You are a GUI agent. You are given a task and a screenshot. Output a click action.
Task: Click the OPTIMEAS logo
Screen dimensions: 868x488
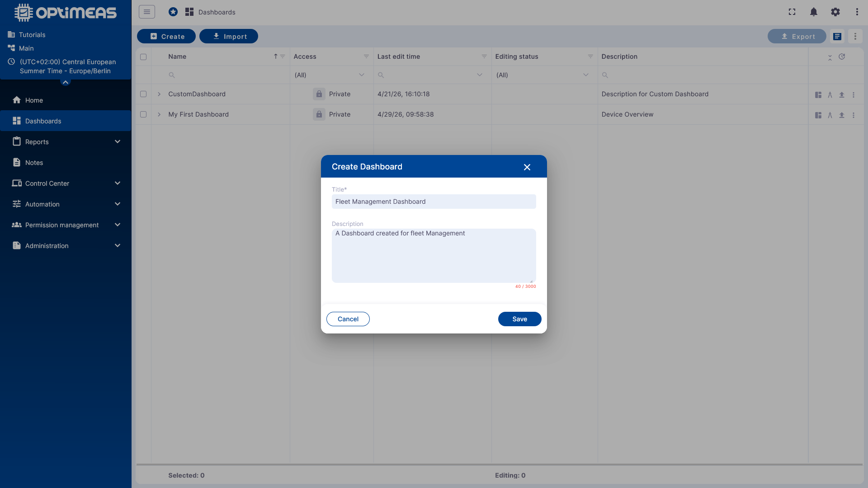click(x=66, y=13)
